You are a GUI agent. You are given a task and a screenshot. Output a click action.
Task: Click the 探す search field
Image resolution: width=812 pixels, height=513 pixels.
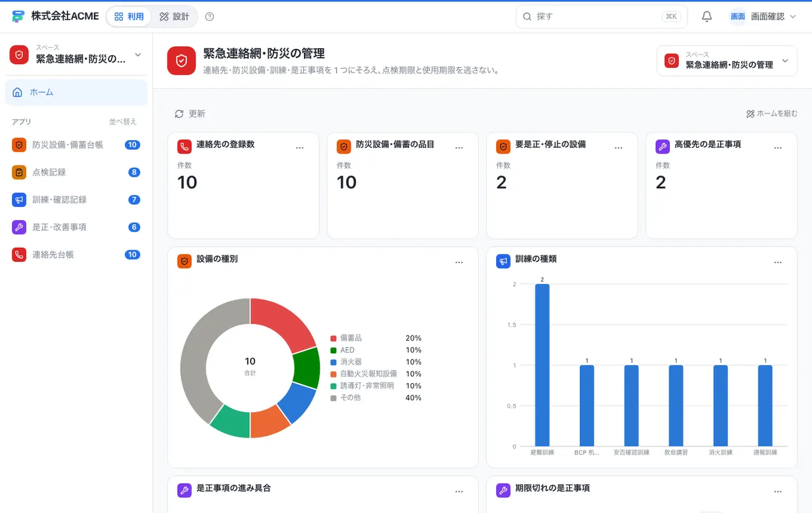[601, 16]
